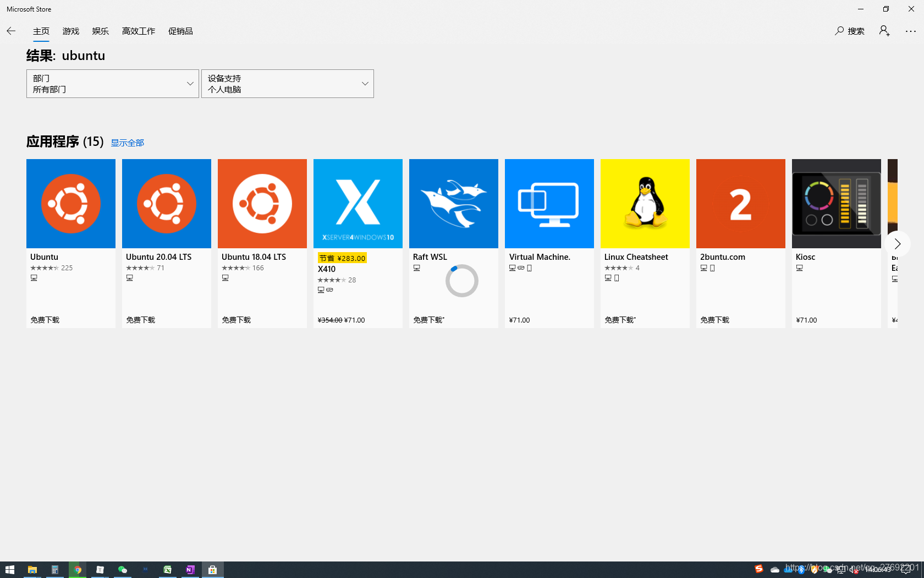The width and height of the screenshot is (924, 578).
Task: Click the Bluetooth tray icon
Action: pyautogui.click(x=801, y=570)
